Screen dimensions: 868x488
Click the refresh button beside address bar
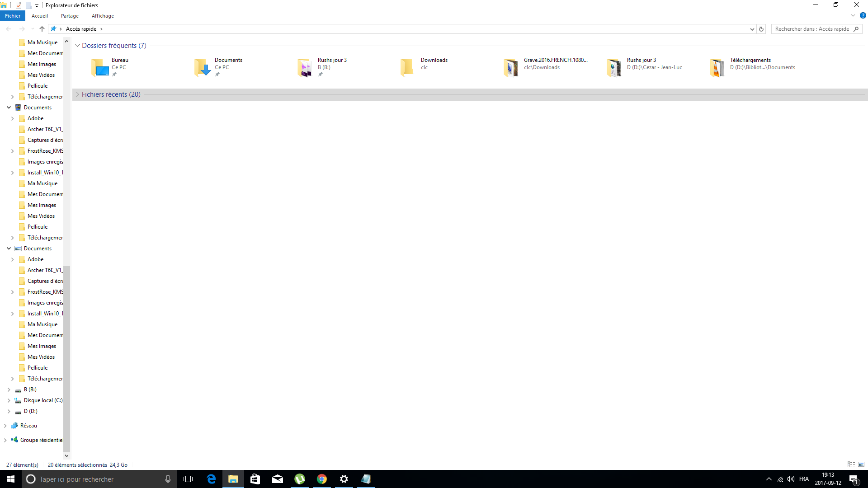click(761, 29)
